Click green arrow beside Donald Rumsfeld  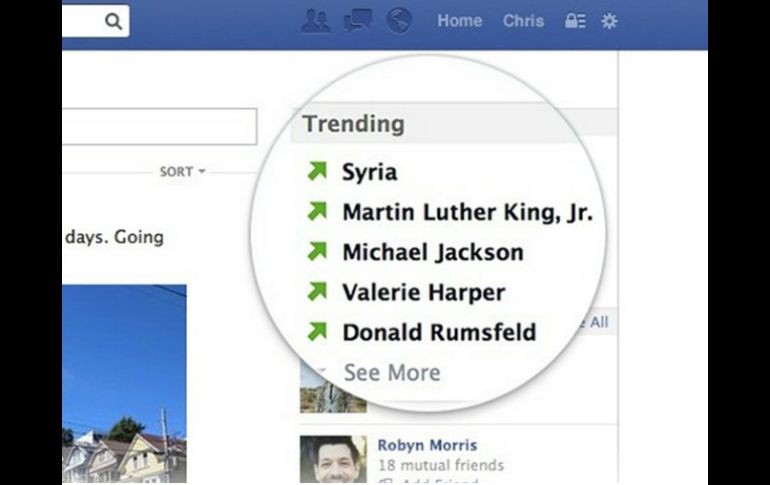[x=317, y=331]
